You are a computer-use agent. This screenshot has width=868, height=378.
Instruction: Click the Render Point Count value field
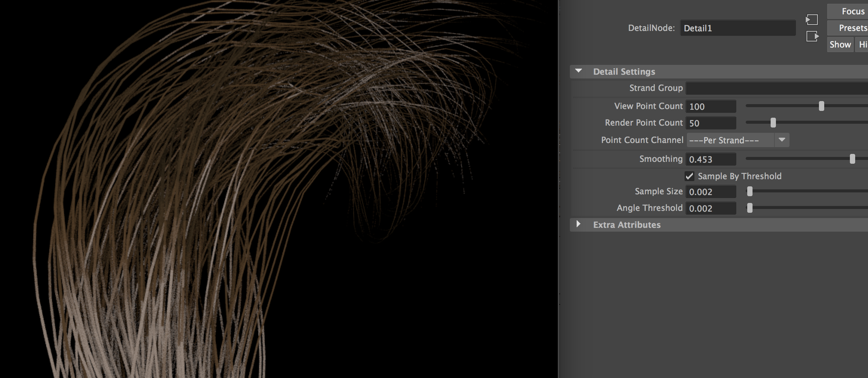tap(711, 123)
